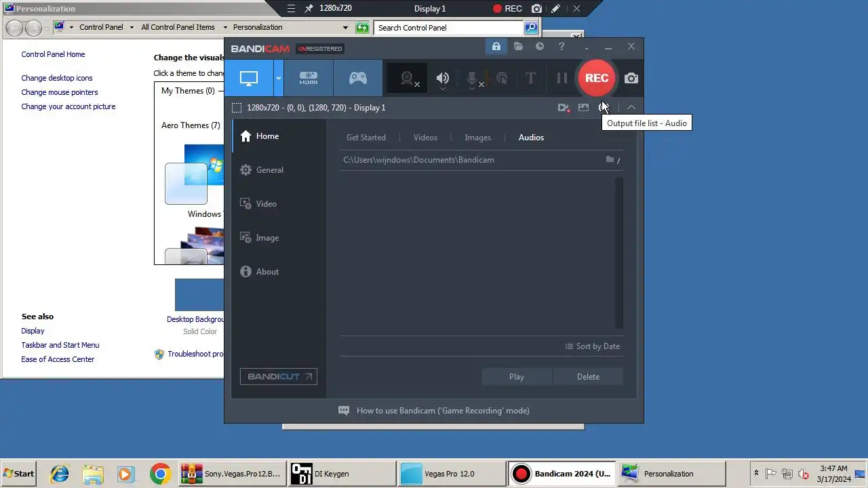The image size is (868, 488).
Task: Open Bandicam output folder icon in title bar
Action: [x=518, y=47]
